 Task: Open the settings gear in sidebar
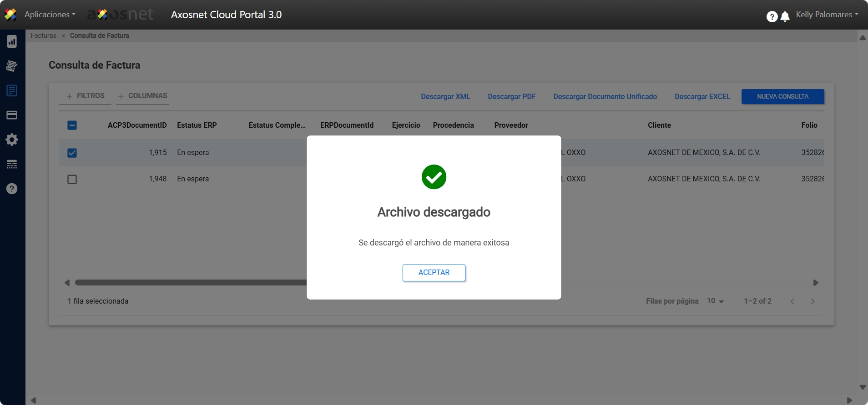(12, 140)
